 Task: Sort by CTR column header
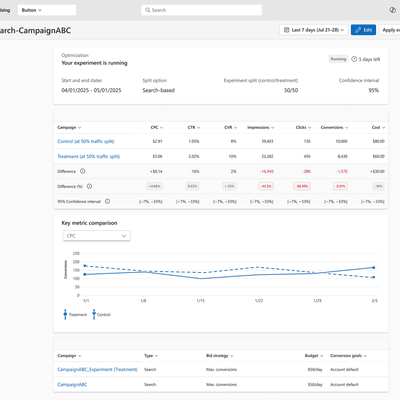194,127
